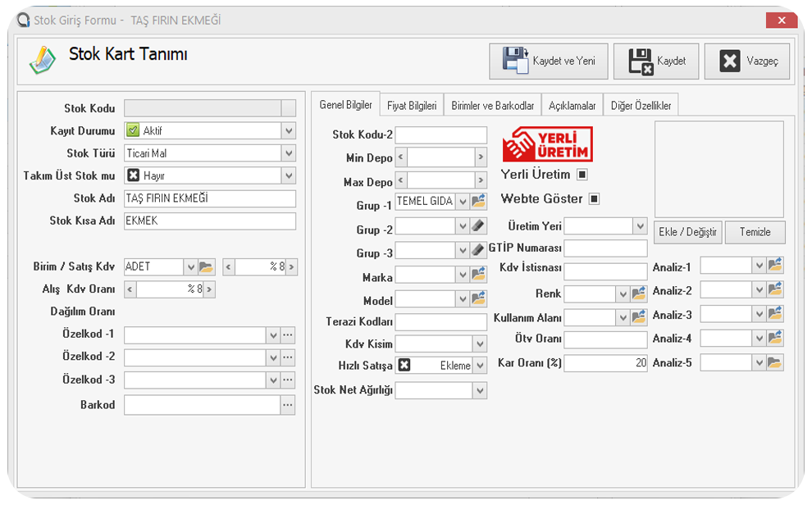Open the folder icon next to Marka
This screenshot has width=812, height=505.
[x=480, y=275]
